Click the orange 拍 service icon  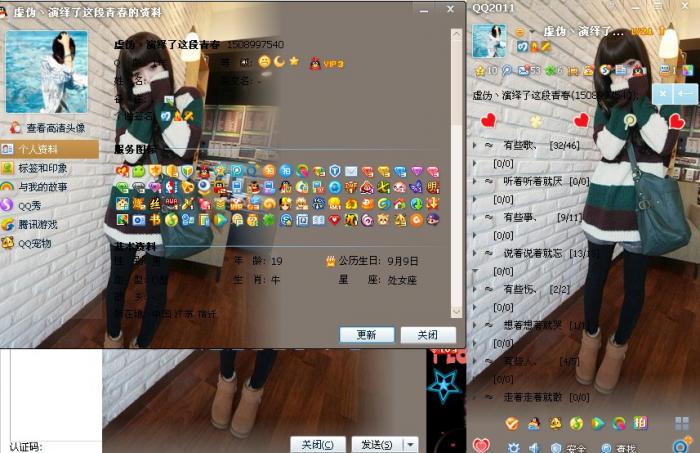[x=269, y=171]
